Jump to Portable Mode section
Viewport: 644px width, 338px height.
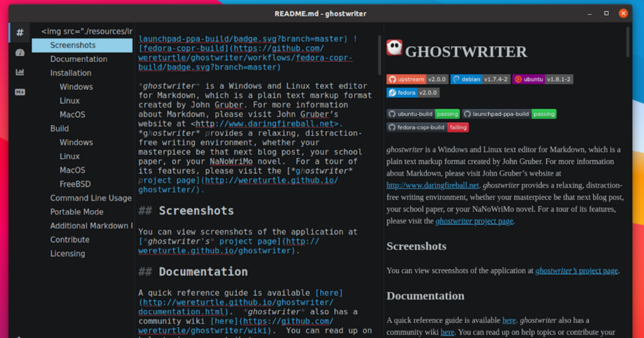(77, 212)
